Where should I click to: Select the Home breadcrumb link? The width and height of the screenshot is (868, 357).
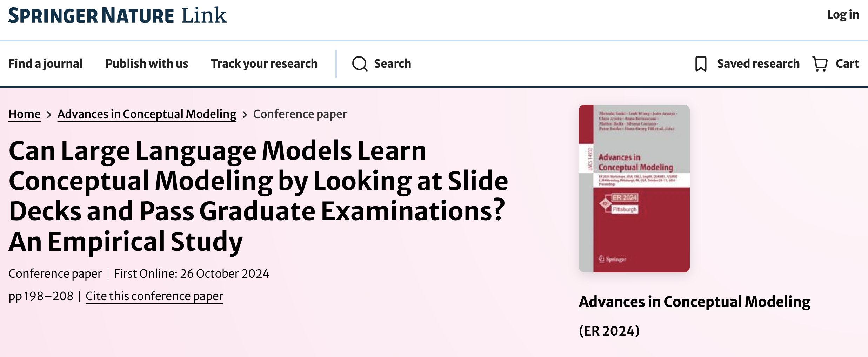point(24,114)
